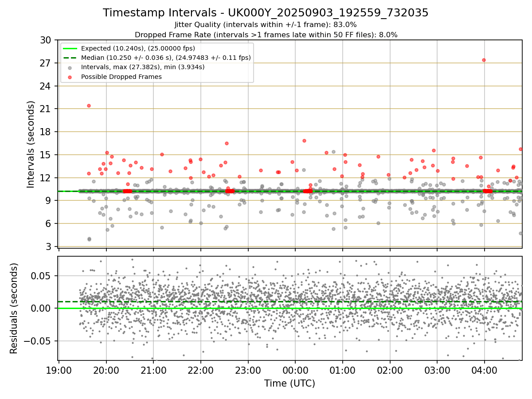
Task: Click the red point near 21 seconds at 19:40
Action: click(x=89, y=106)
